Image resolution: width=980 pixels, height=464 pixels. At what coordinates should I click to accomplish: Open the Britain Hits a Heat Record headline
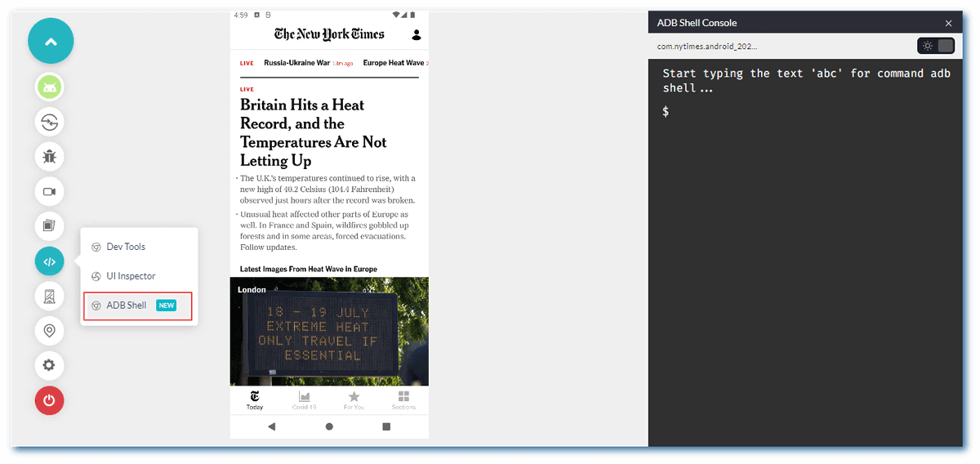point(314,132)
